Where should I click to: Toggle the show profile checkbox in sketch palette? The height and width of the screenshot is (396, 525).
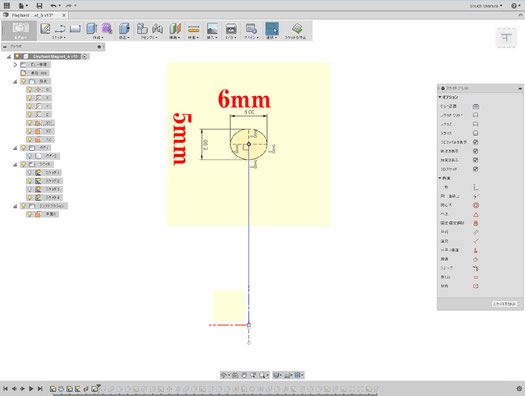click(475, 142)
